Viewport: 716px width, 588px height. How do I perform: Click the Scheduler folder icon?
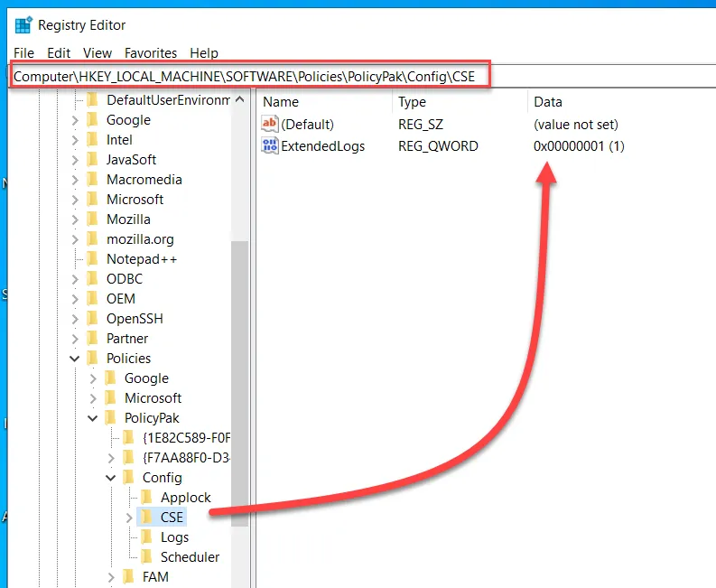146,557
